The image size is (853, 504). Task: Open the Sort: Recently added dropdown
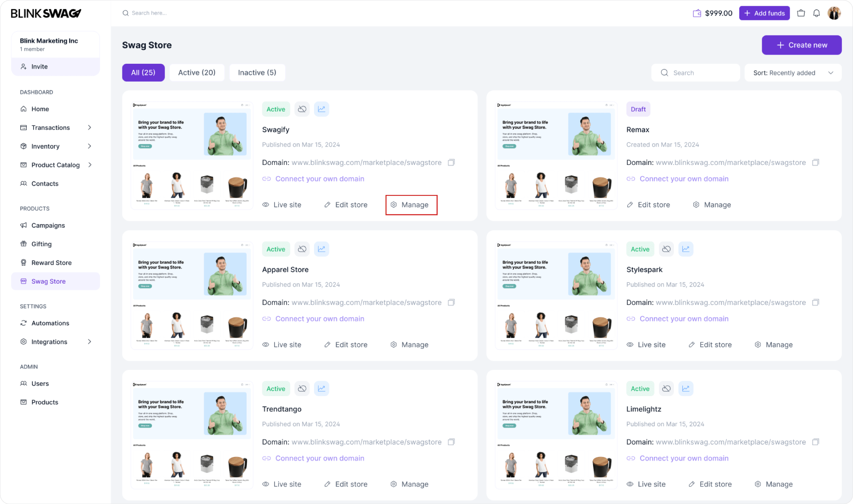tap(793, 72)
